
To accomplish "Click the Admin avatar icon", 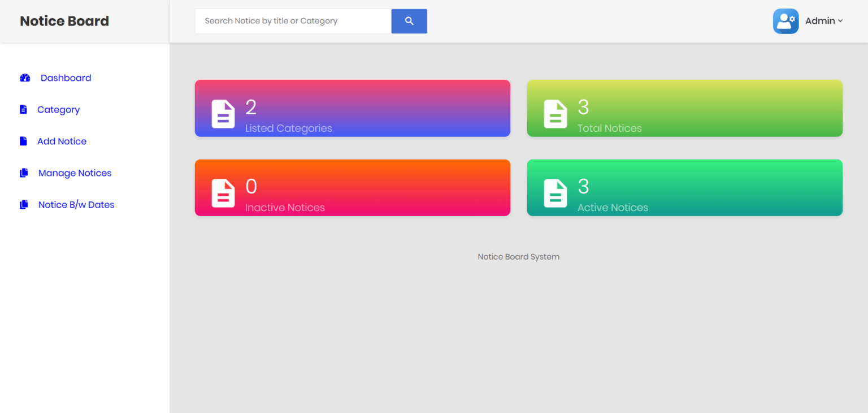I will tap(785, 21).
